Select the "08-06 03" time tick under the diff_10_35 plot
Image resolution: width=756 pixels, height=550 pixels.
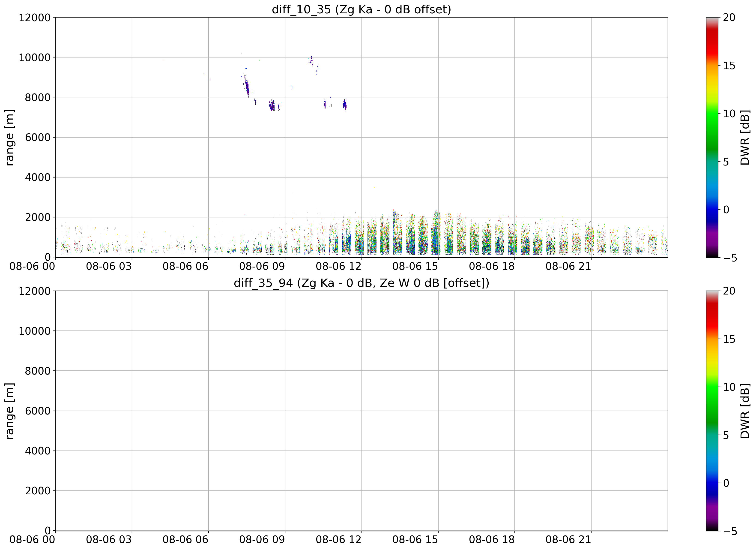pyautogui.click(x=109, y=266)
